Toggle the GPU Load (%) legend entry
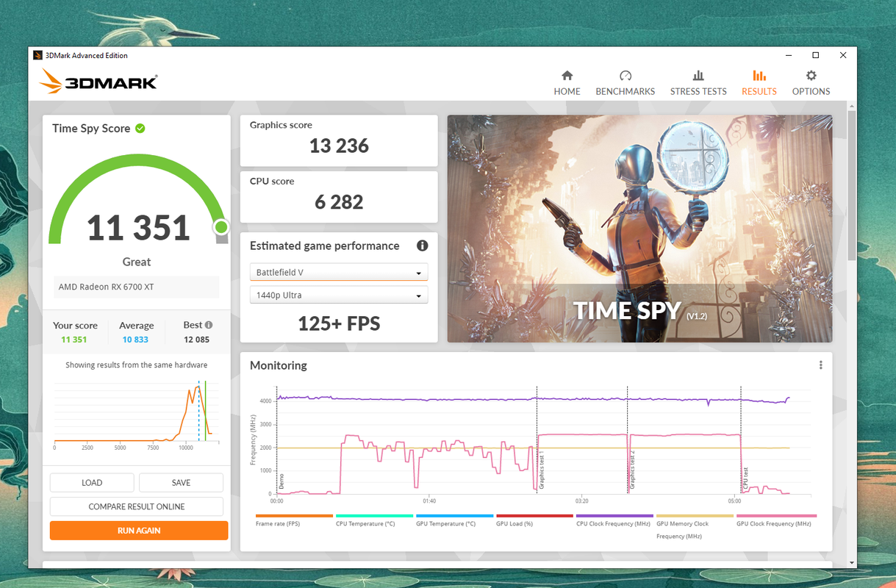The width and height of the screenshot is (896, 588). point(534,520)
